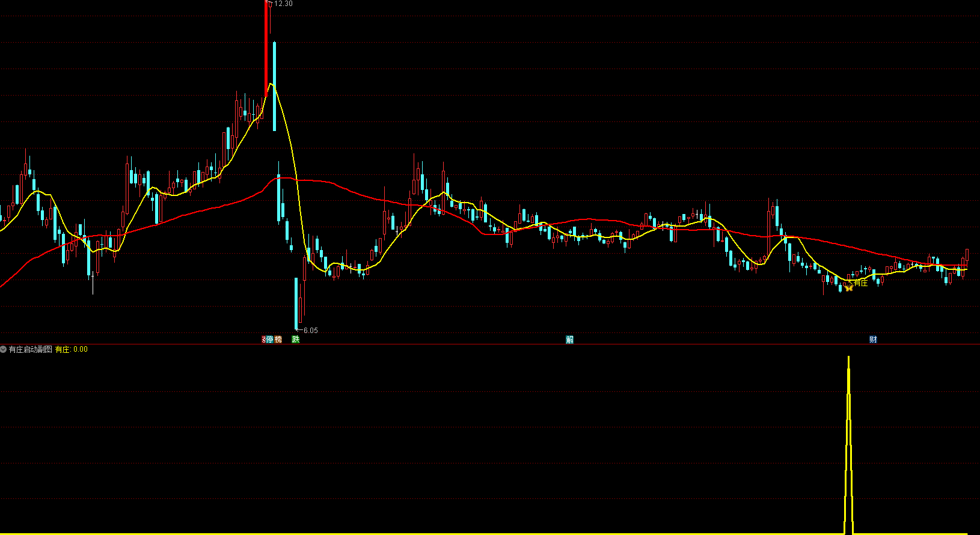Click the green 跌 event marker

(x=295, y=340)
